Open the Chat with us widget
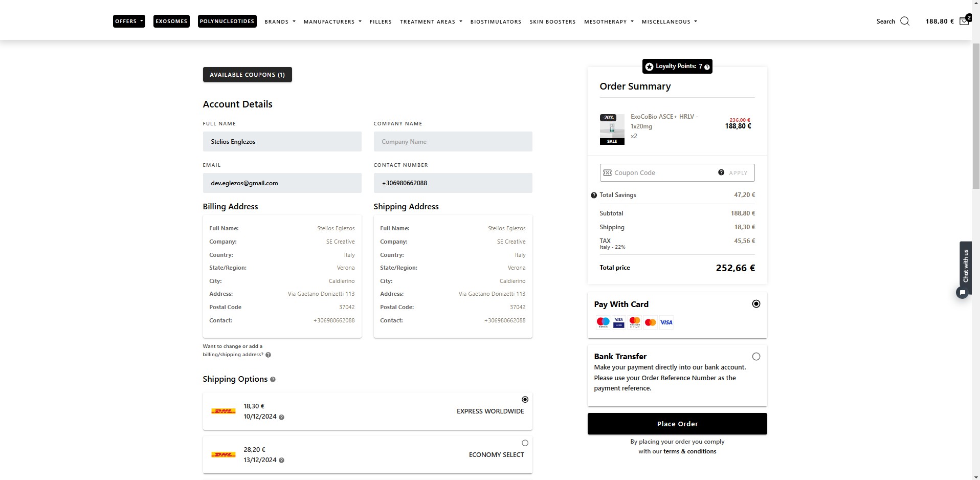This screenshot has height=480, width=980. 965,267
